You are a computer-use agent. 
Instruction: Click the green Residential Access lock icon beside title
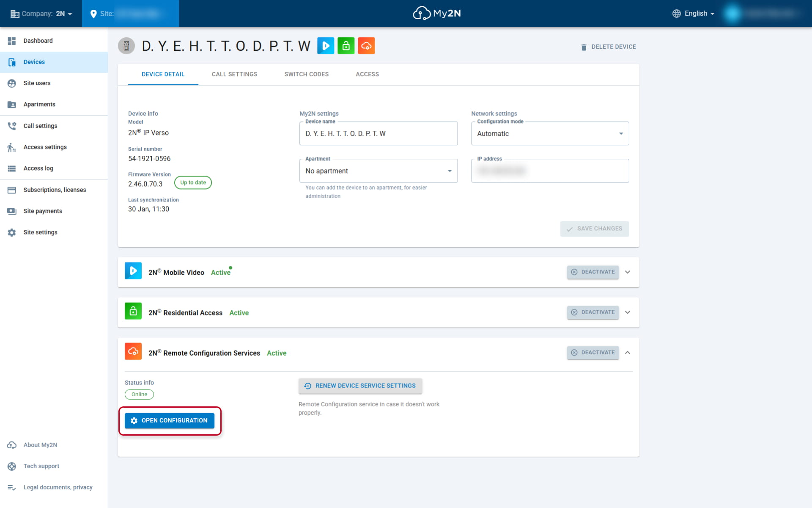click(346, 46)
